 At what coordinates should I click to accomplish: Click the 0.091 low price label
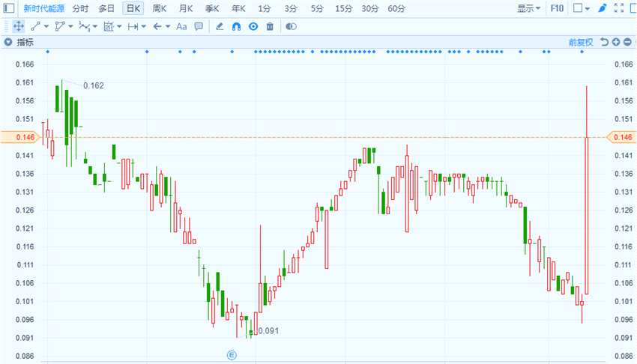(x=268, y=331)
